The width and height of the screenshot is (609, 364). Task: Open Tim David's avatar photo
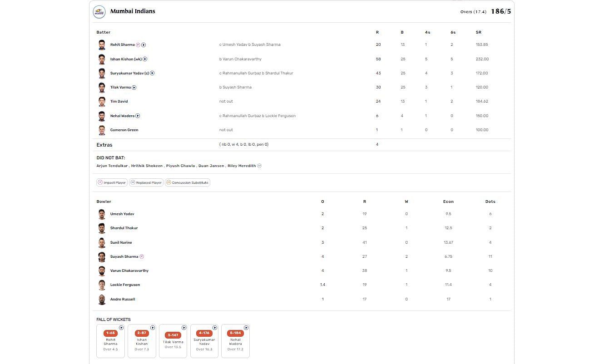102,102
